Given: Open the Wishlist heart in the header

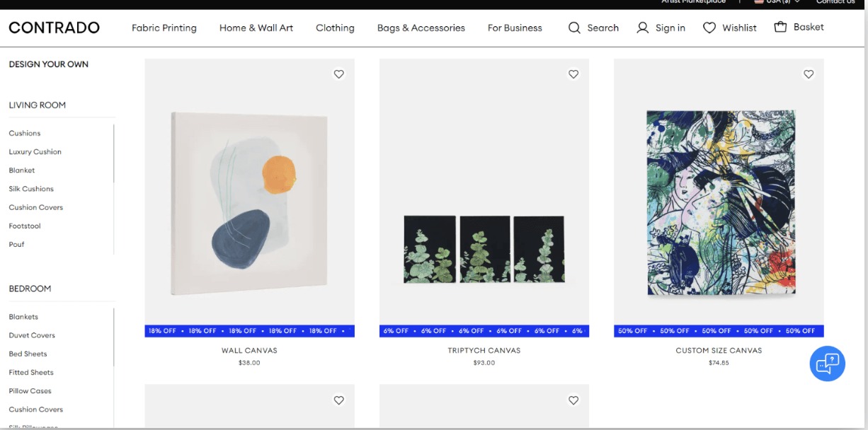Looking at the screenshot, I should [709, 28].
